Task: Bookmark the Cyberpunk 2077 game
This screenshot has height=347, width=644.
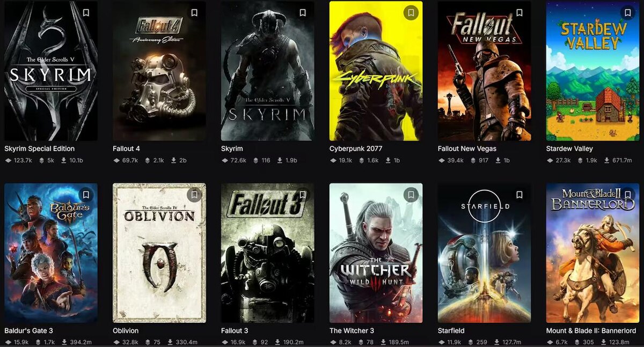Action: tap(411, 13)
